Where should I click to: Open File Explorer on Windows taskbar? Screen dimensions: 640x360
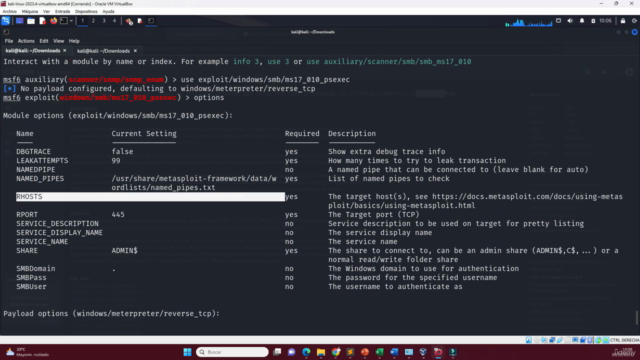coord(321,352)
